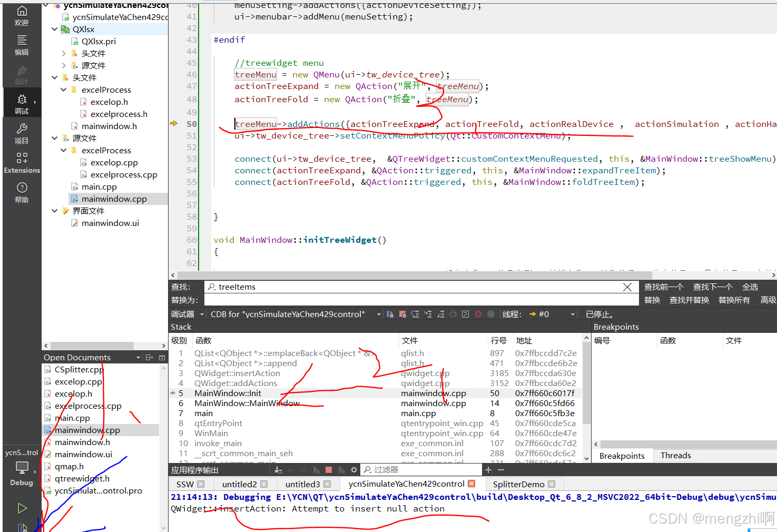
Task: Open CSplitter.cpp in Open Documents
Action: click(x=79, y=370)
